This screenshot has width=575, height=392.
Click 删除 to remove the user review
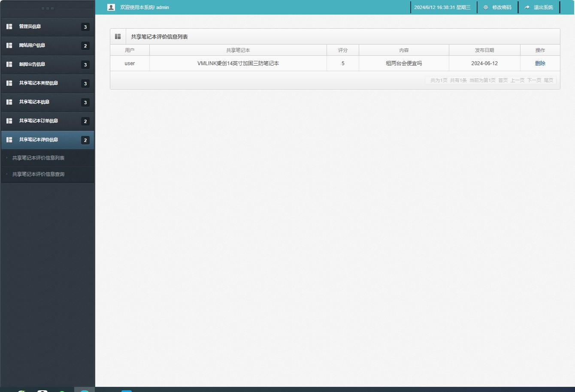540,63
